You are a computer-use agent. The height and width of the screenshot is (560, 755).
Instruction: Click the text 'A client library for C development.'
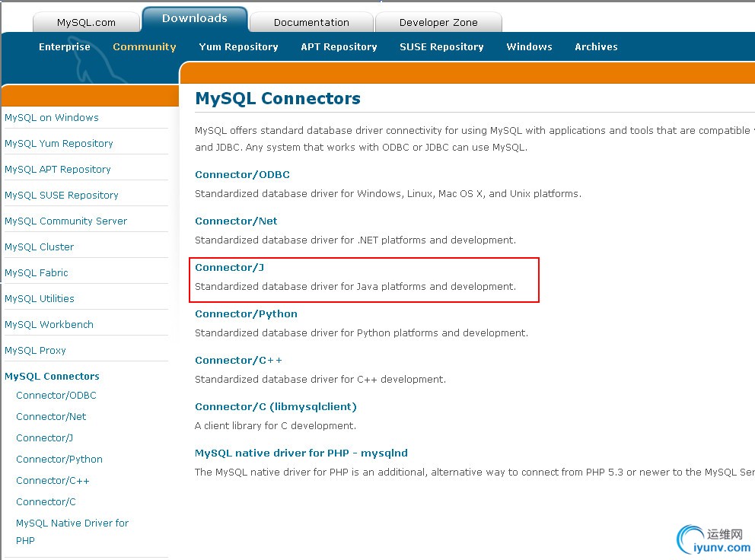pyautogui.click(x=276, y=425)
